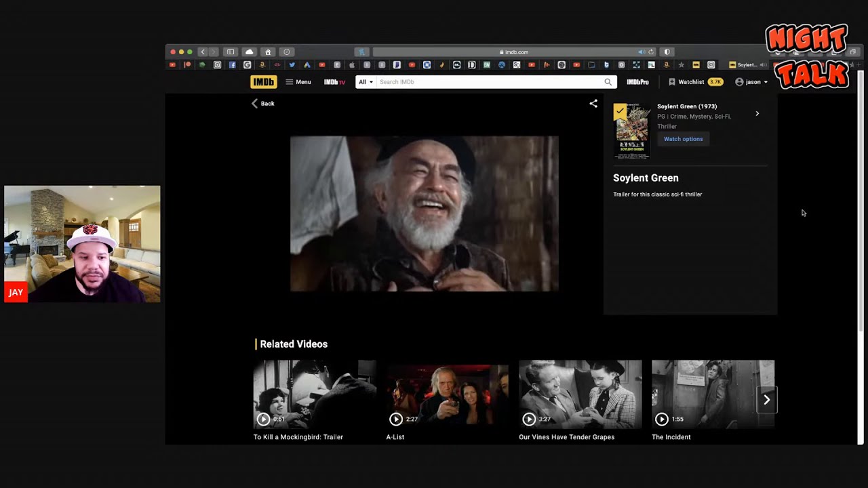Open the Facebook bookmark icon
868x488 pixels.
click(232, 65)
